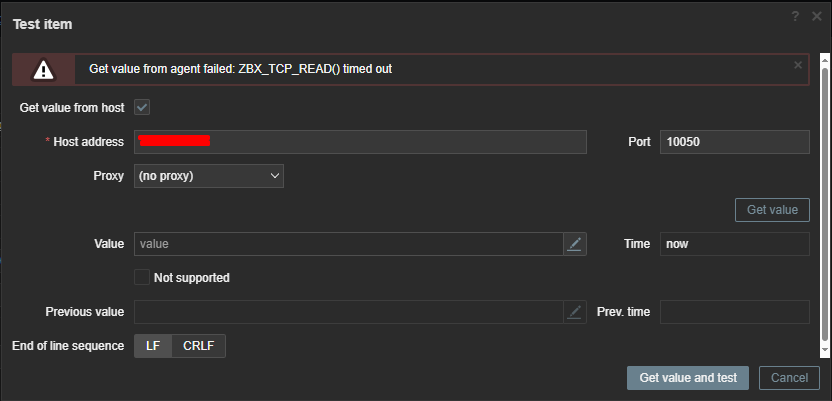Focus the Host address field
Viewport: 832px width, 401px height.
pyautogui.click(x=360, y=142)
